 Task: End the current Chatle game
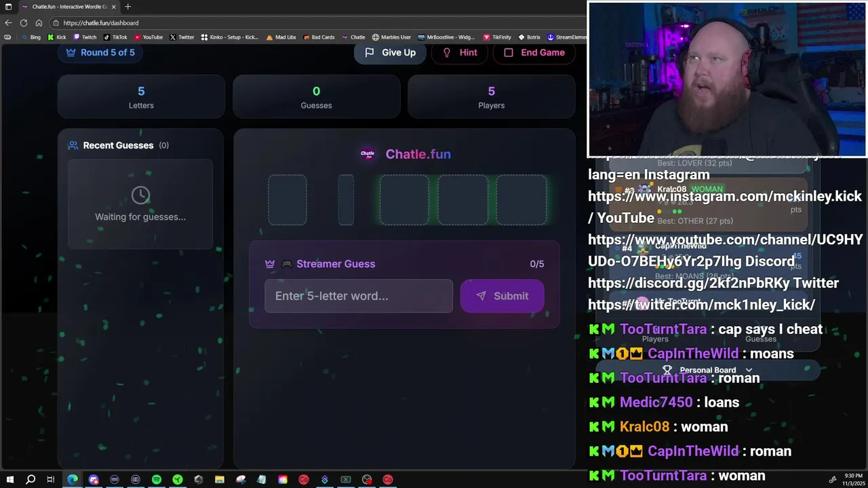click(534, 52)
